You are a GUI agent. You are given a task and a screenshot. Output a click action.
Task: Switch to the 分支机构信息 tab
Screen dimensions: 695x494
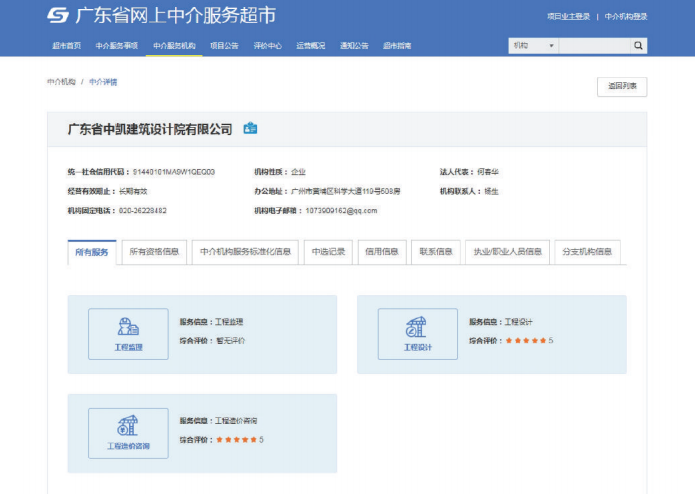587,252
